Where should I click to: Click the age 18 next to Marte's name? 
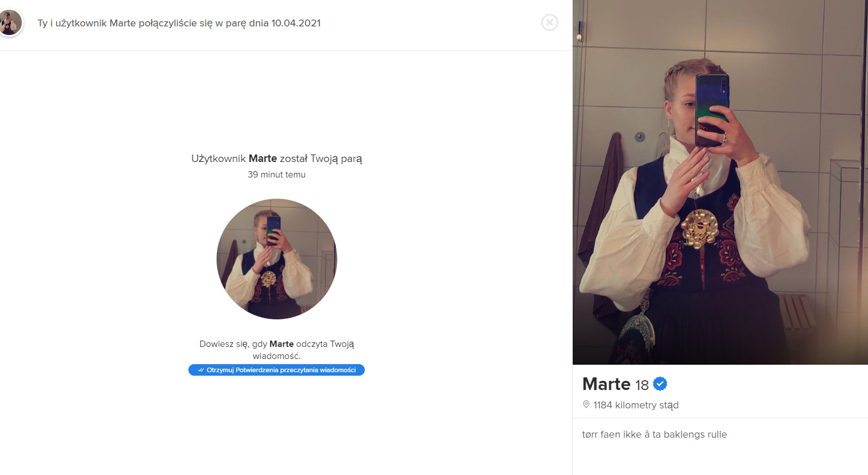pos(642,385)
